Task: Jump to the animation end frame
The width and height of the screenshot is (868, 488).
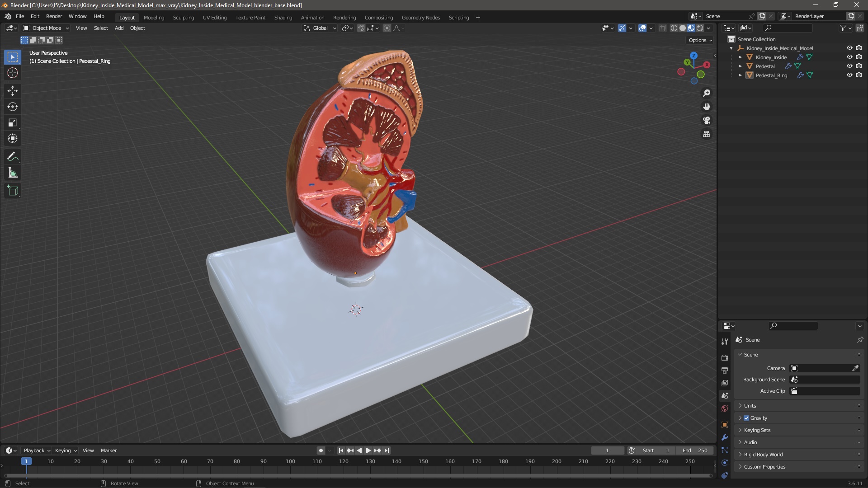Action: (387, 450)
